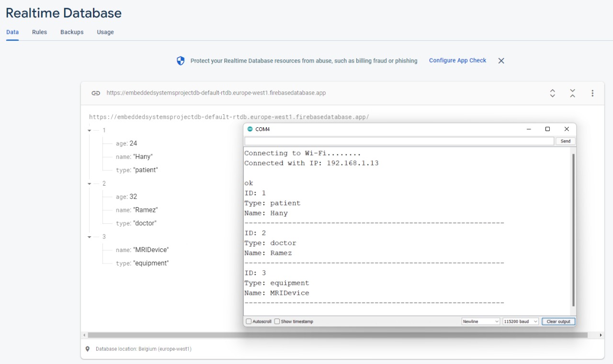
Task: Collapse all data using the collapse icon
Action: tap(572, 93)
